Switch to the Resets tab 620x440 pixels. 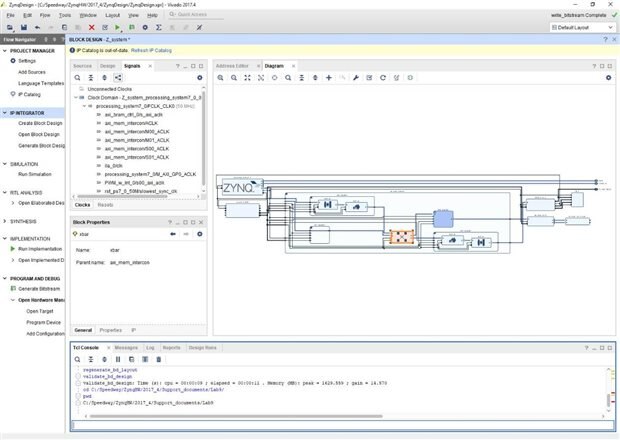(105, 204)
